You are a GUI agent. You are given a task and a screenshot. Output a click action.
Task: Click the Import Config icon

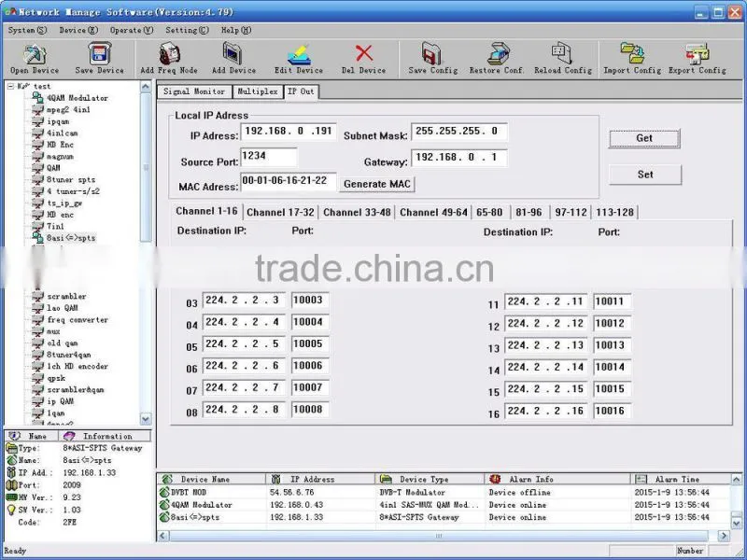(x=632, y=53)
